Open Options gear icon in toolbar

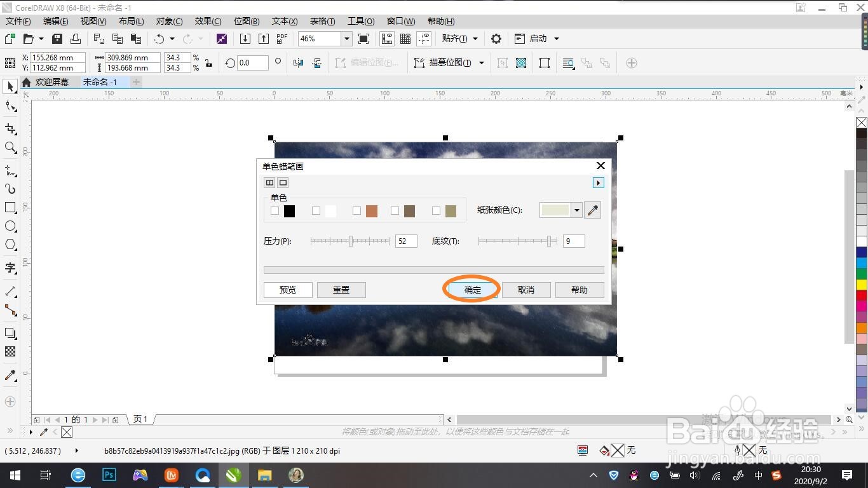[496, 39]
